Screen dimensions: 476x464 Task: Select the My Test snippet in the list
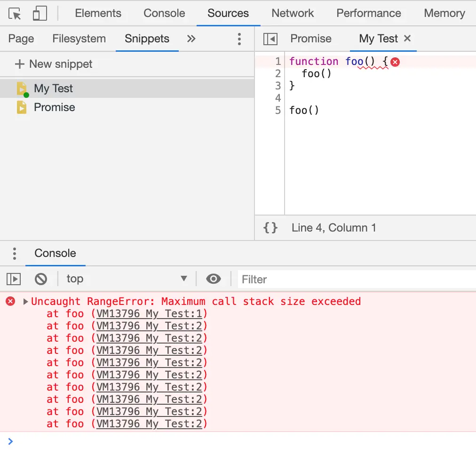click(127, 88)
